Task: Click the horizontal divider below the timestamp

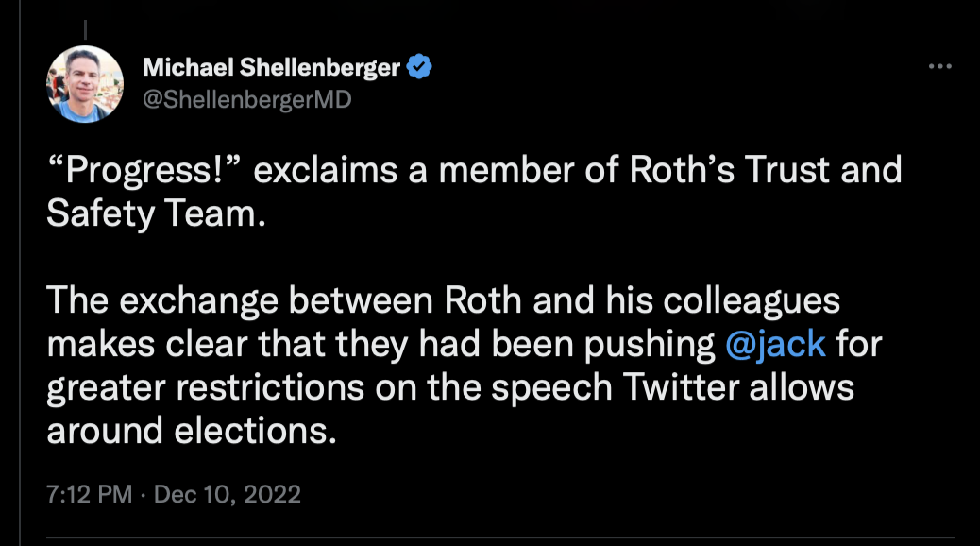Action: (500, 537)
